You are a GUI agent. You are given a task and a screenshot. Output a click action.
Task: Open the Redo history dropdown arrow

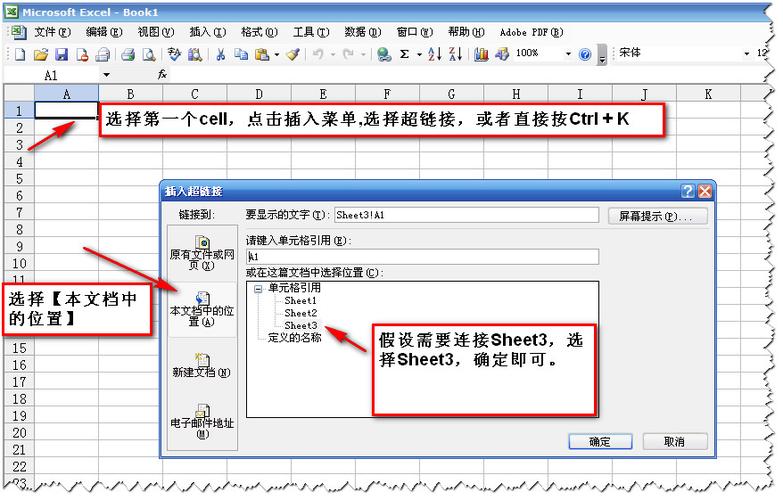pyautogui.click(x=363, y=54)
